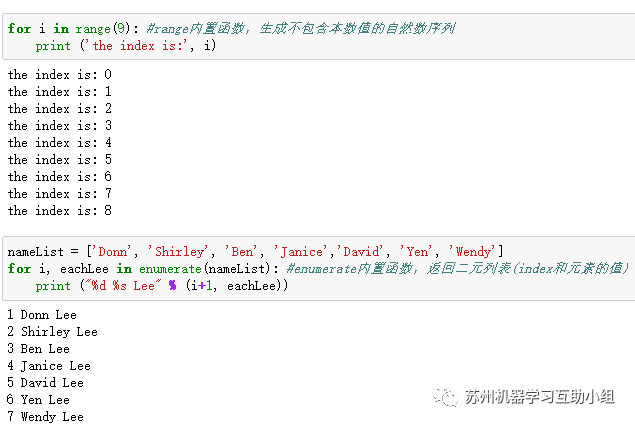Click output text 'the index is: 4'
635x425 pixels.
point(60,143)
